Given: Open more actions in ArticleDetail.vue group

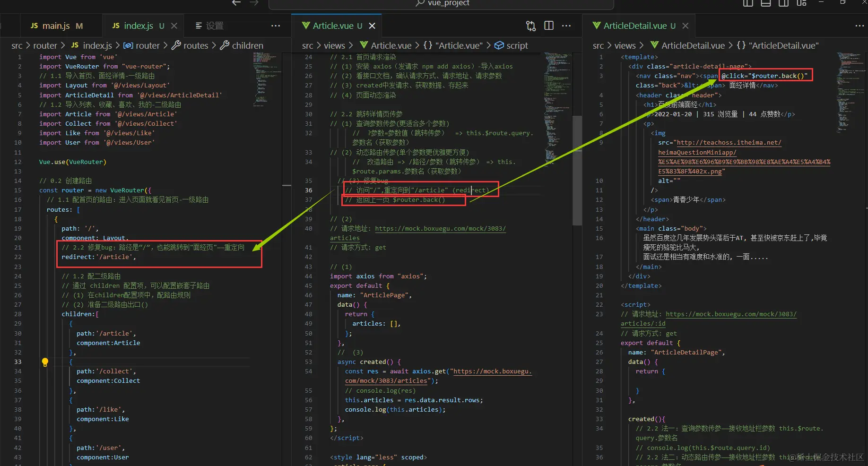Looking at the screenshot, I should [x=860, y=26].
